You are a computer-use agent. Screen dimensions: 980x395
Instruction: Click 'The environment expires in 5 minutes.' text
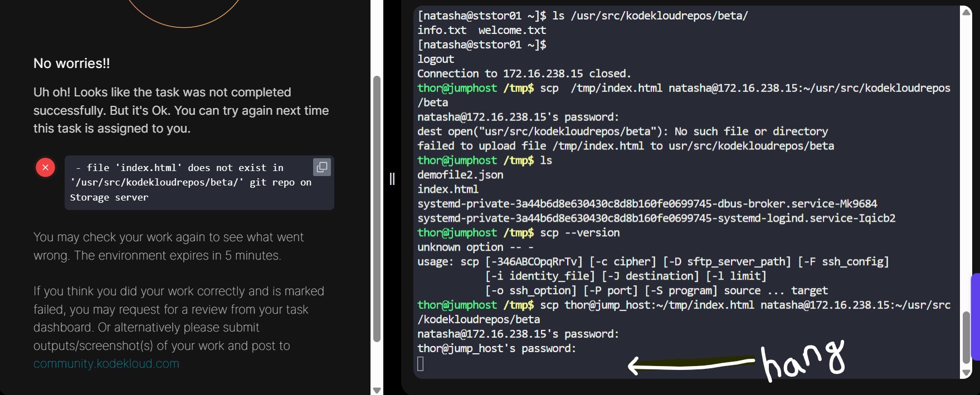click(177, 256)
